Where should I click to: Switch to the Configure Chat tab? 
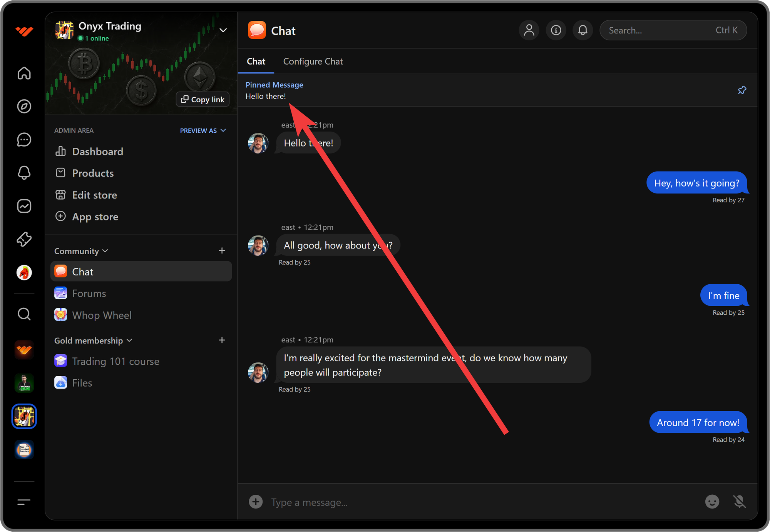[313, 62]
